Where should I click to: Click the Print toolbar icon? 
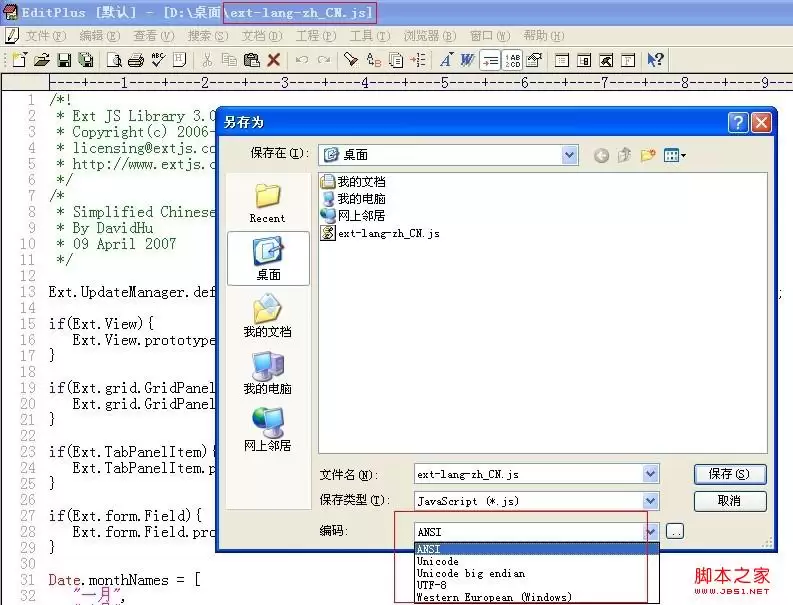[136, 60]
